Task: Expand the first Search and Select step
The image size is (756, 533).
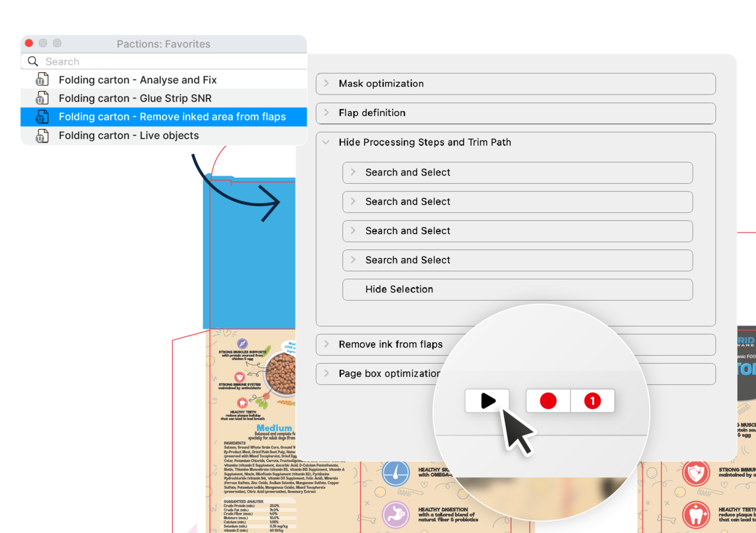Action: point(353,172)
